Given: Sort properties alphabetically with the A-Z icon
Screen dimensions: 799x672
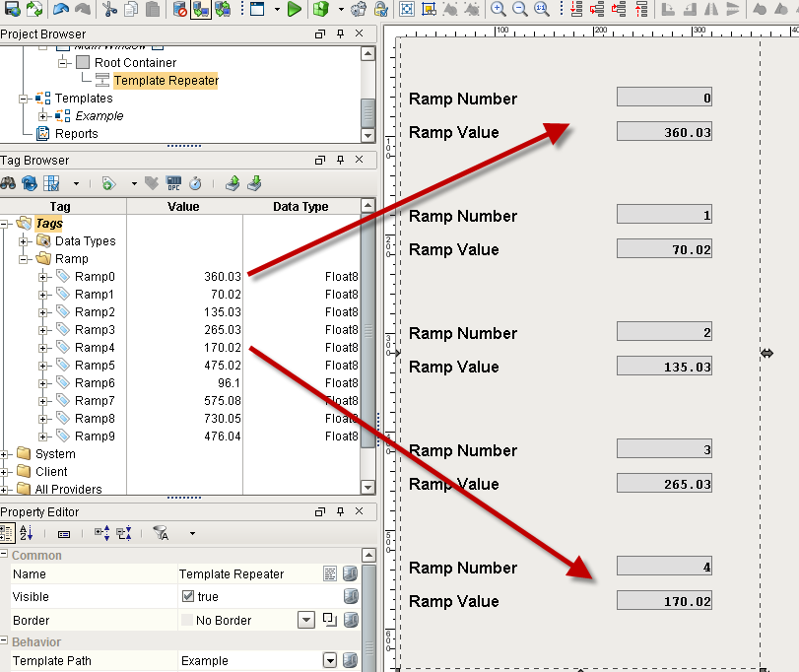Looking at the screenshot, I should [x=28, y=533].
